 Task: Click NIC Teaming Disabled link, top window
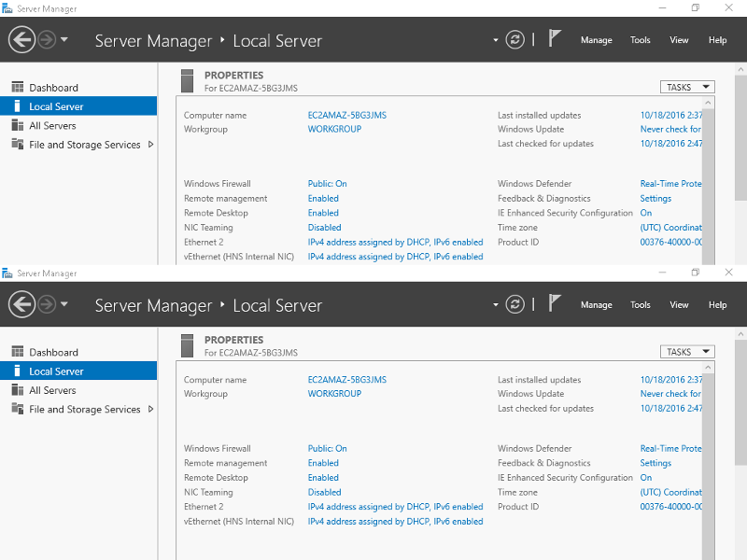pyautogui.click(x=324, y=228)
